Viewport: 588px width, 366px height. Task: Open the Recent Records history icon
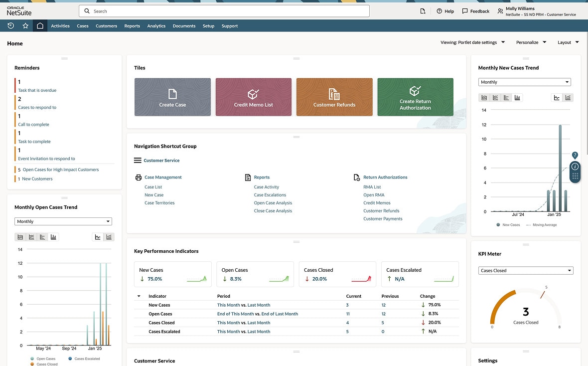point(10,26)
